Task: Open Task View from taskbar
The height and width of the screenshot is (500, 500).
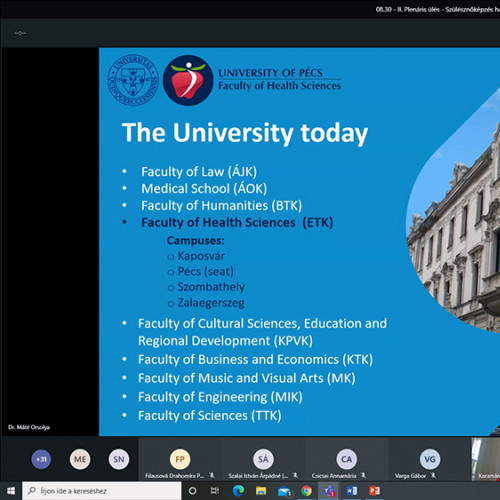Action: pos(215,491)
